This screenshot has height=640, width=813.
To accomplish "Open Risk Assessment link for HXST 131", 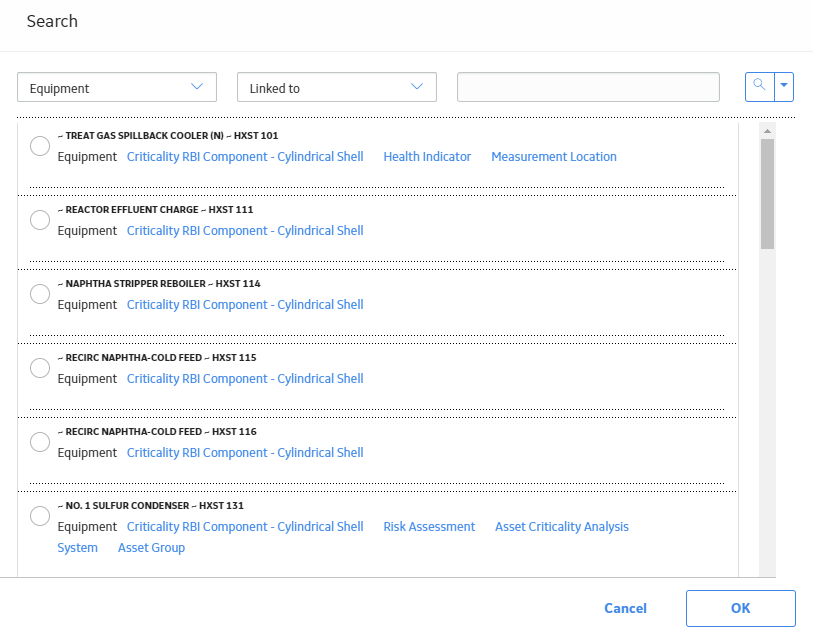I will [x=429, y=526].
